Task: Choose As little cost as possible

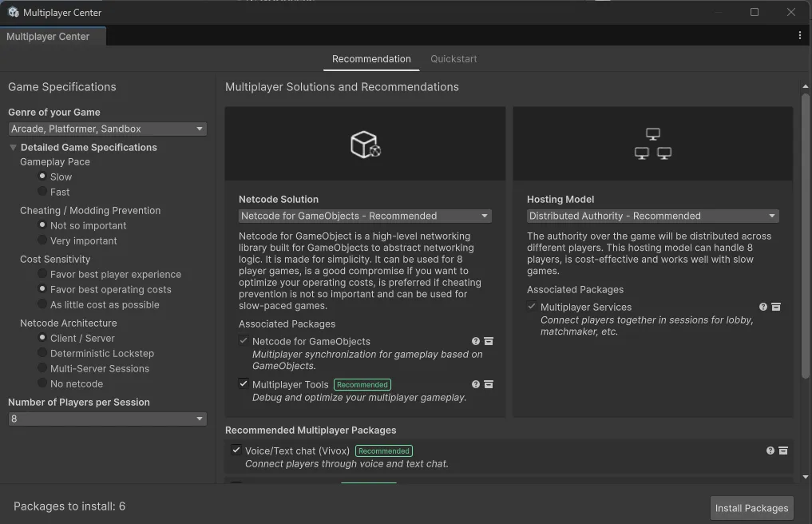Action: [x=42, y=304]
